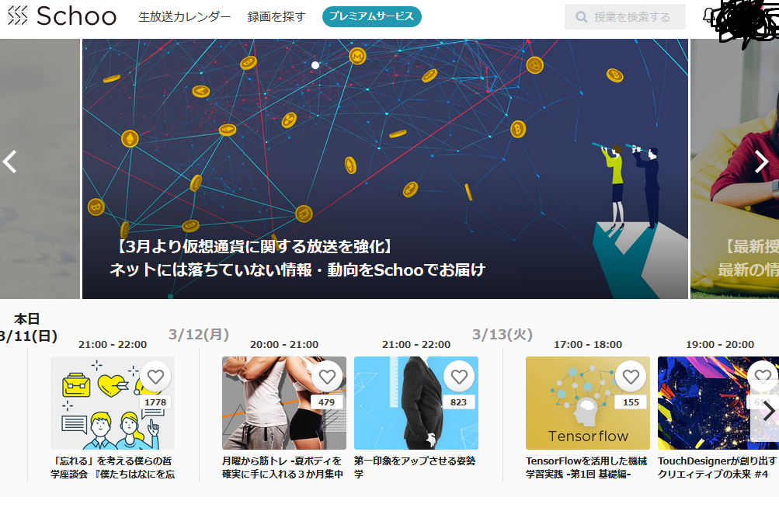
Task: Open 録画を探す menu item
Action: pos(276,17)
